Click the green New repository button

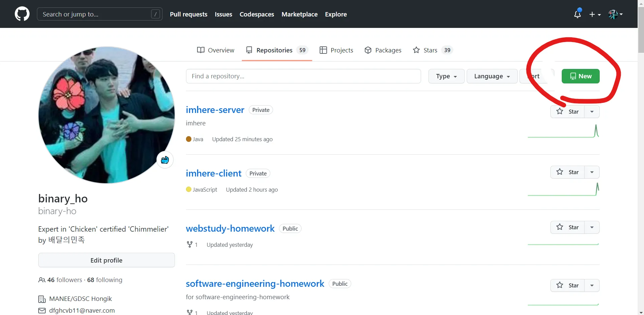(580, 76)
